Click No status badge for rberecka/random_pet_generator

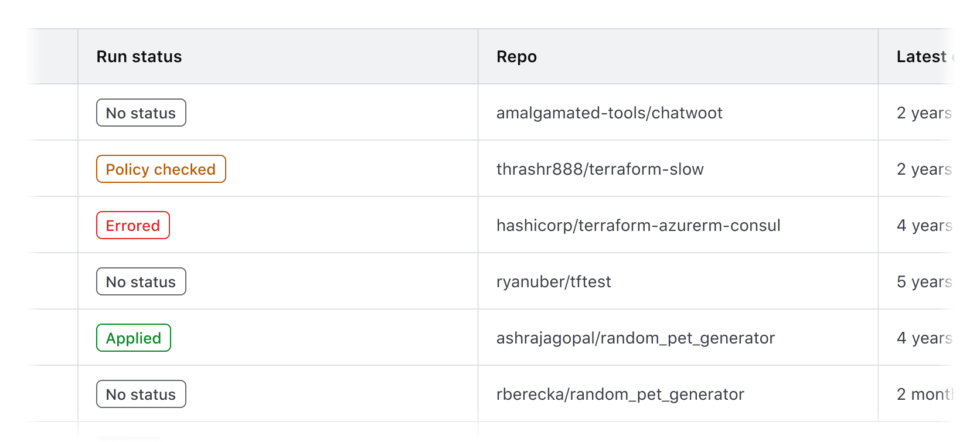(x=141, y=395)
